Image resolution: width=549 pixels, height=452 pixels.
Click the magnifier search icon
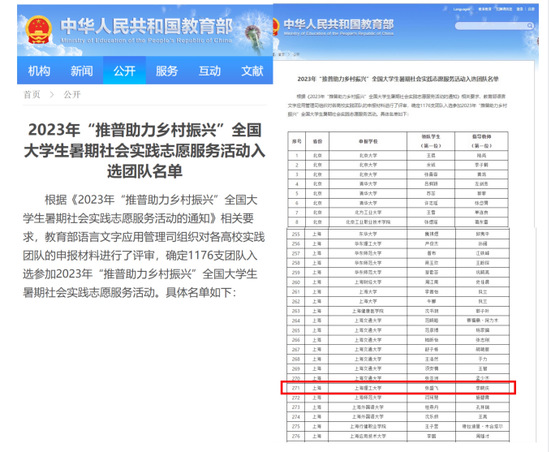click(530, 26)
